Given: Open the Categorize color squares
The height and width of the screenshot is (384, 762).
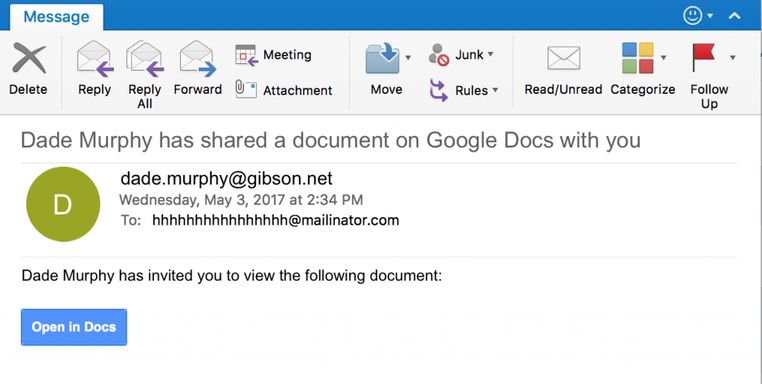Looking at the screenshot, I should [638, 58].
